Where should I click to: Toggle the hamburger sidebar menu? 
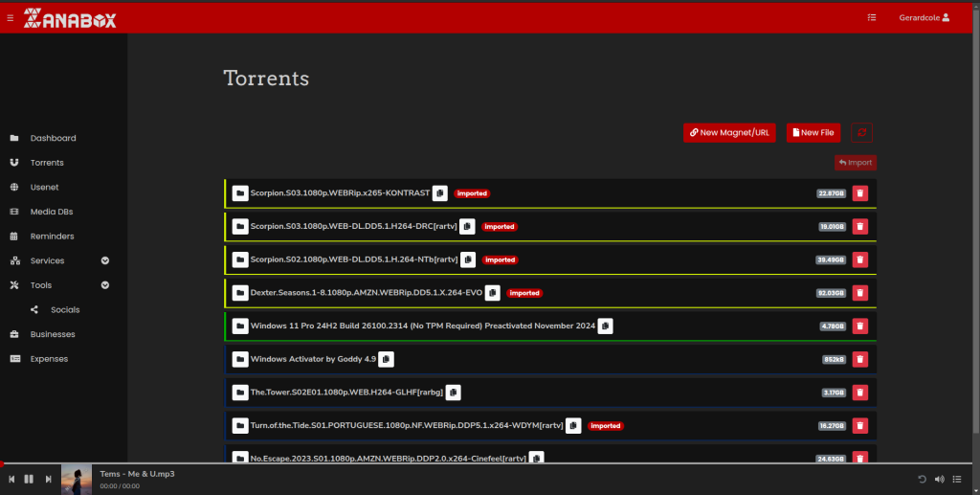pyautogui.click(x=10, y=18)
